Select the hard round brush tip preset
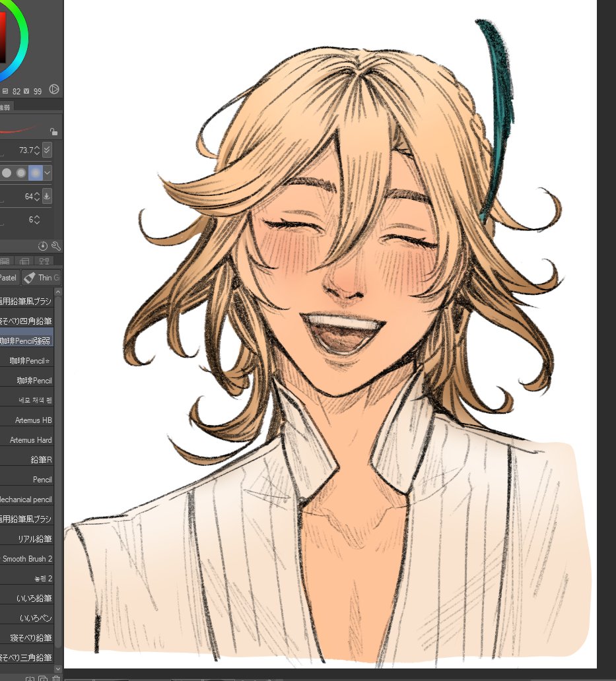Image resolution: width=616 pixels, height=681 pixels. click(x=7, y=173)
